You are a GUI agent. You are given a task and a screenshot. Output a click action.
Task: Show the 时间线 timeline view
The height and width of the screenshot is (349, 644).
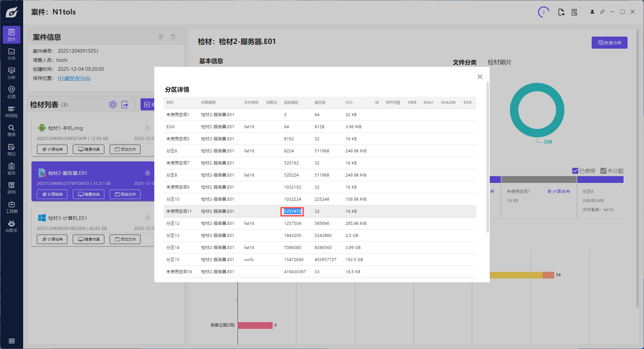(x=11, y=111)
